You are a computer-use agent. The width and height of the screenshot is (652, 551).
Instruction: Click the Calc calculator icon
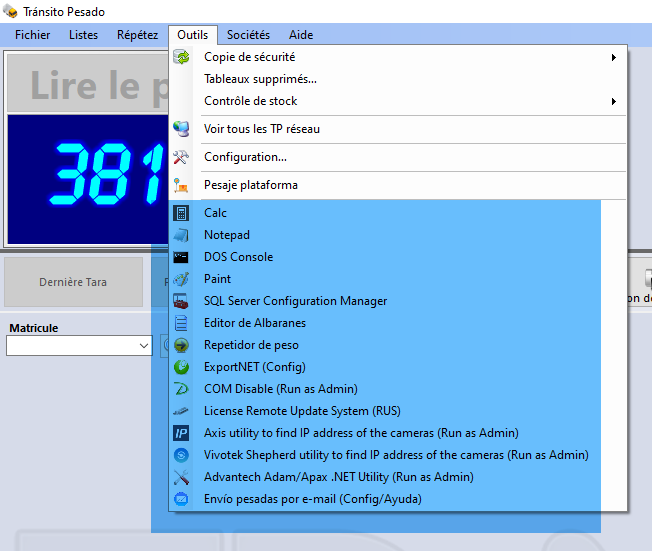181,213
